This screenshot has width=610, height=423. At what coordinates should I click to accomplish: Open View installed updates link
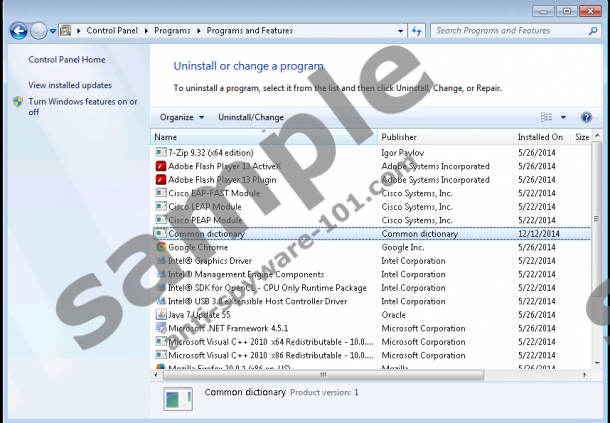(70, 85)
